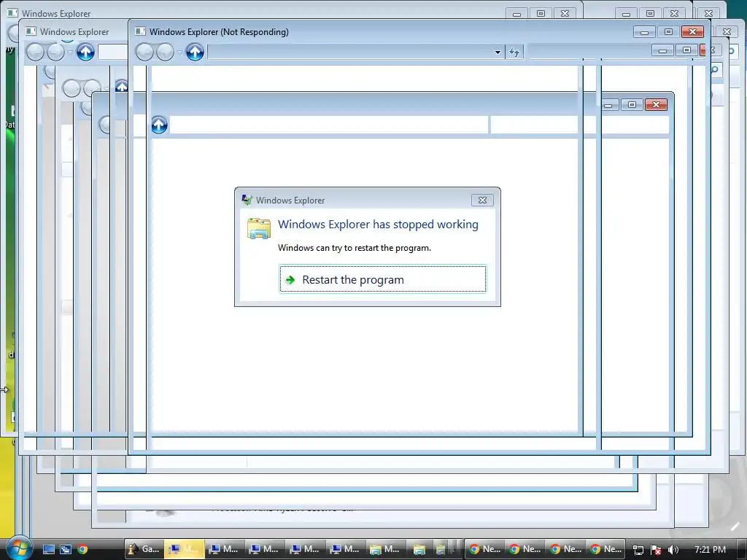Click title icon of the rearmost Windows Explorer window

pyautogui.click(x=12, y=13)
